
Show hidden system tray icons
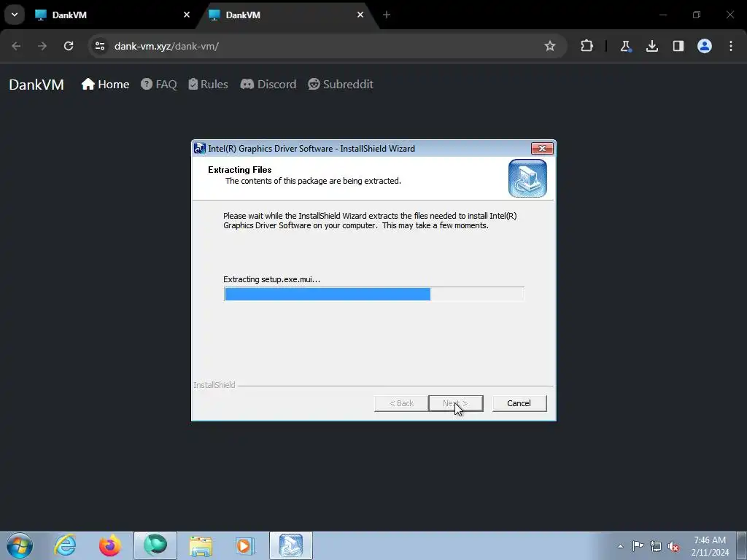tap(620, 546)
